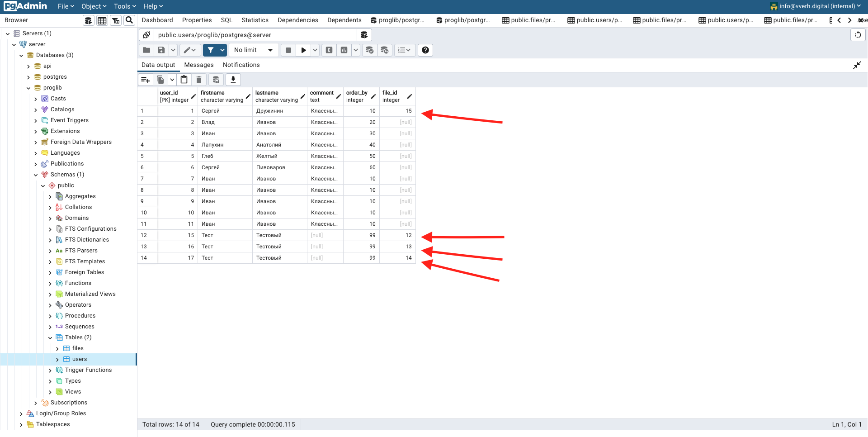Select Trigger Functions in the tree
868x437 pixels.
coord(88,370)
